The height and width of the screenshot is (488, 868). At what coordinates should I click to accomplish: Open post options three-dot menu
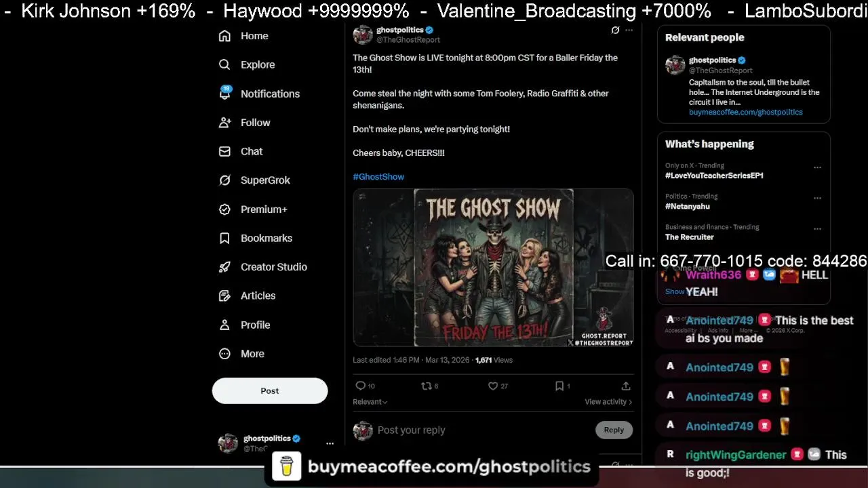coord(629,30)
